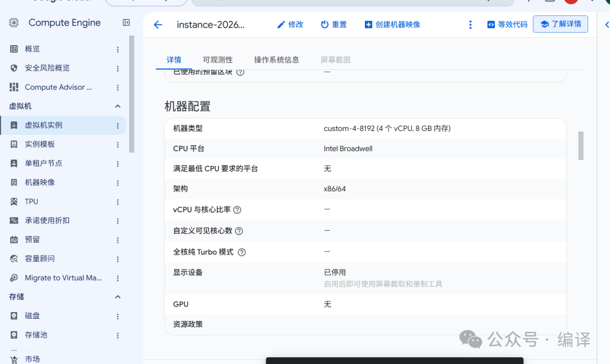
Task: Click machine type value custom-4-8192
Action: click(x=387, y=128)
